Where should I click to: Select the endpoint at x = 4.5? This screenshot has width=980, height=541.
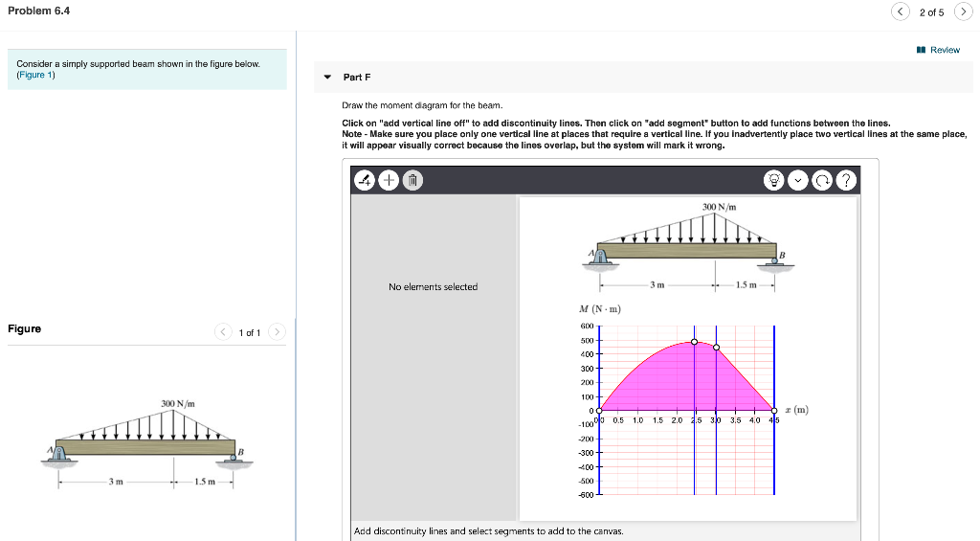click(x=774, y=411)
